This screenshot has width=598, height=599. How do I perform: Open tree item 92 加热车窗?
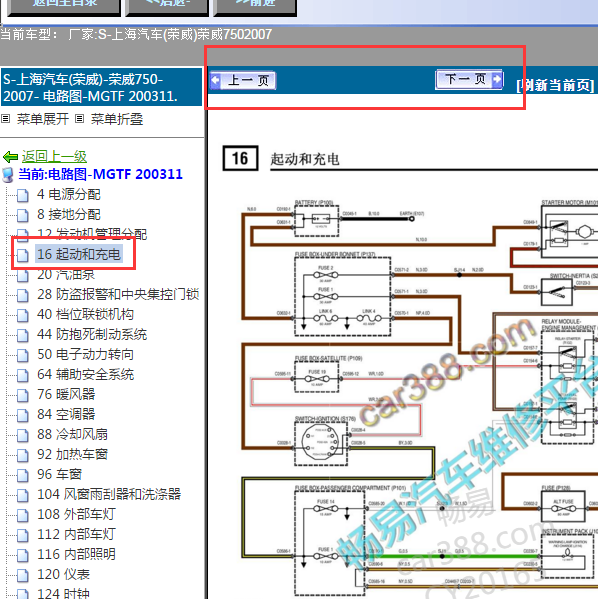[x=72, y=454]
